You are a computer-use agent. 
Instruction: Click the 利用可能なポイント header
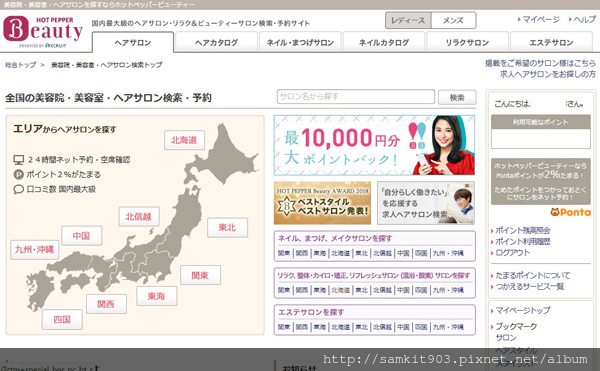(x=541, y=122)
